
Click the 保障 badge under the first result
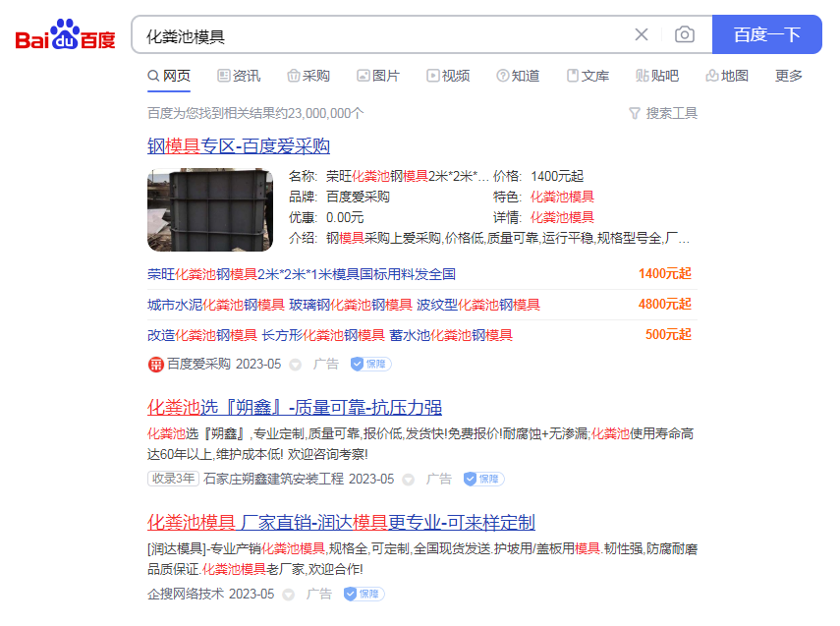tap(369, 364)
